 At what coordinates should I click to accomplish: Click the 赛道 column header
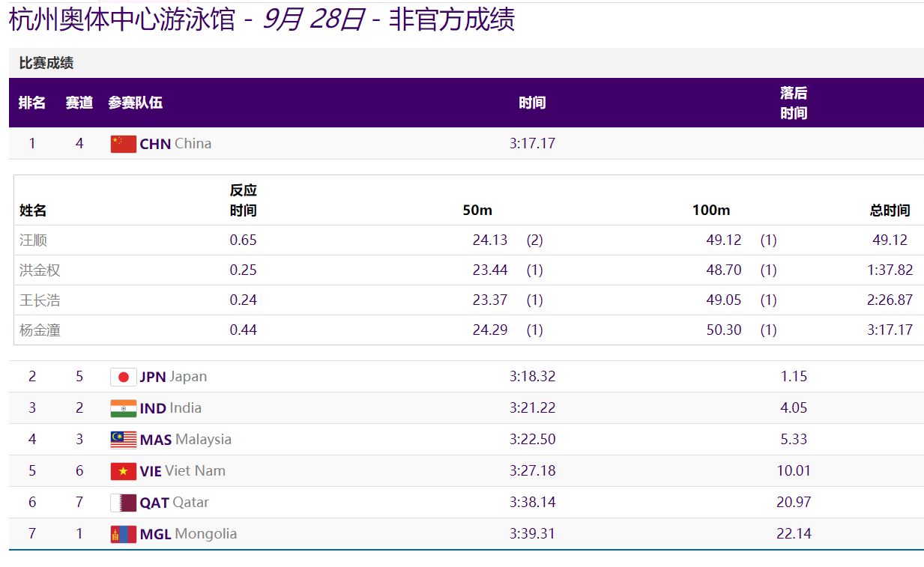coord(79,103)
